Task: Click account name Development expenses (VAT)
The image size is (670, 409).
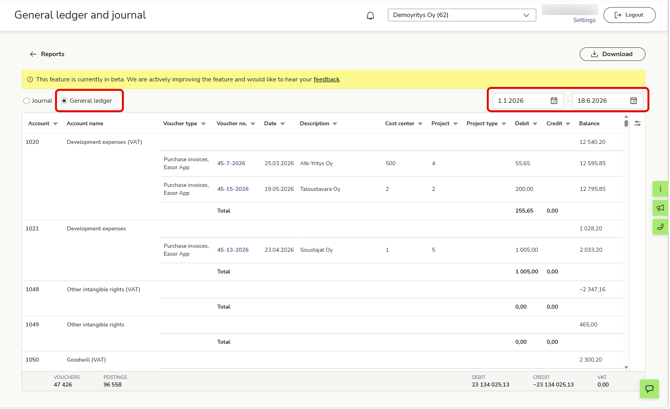Action: coord(104,142)
